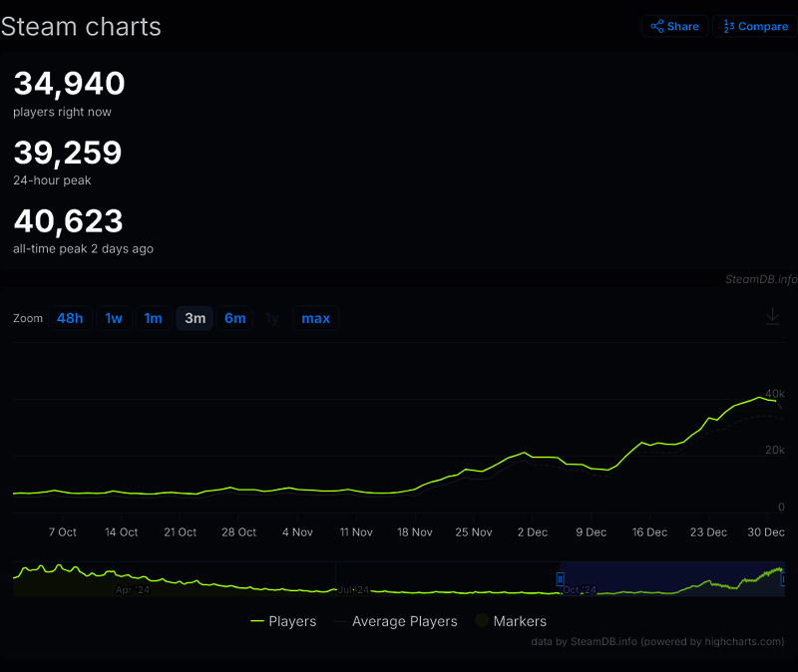Click the right navigator range handle

[x=784, y=578]
